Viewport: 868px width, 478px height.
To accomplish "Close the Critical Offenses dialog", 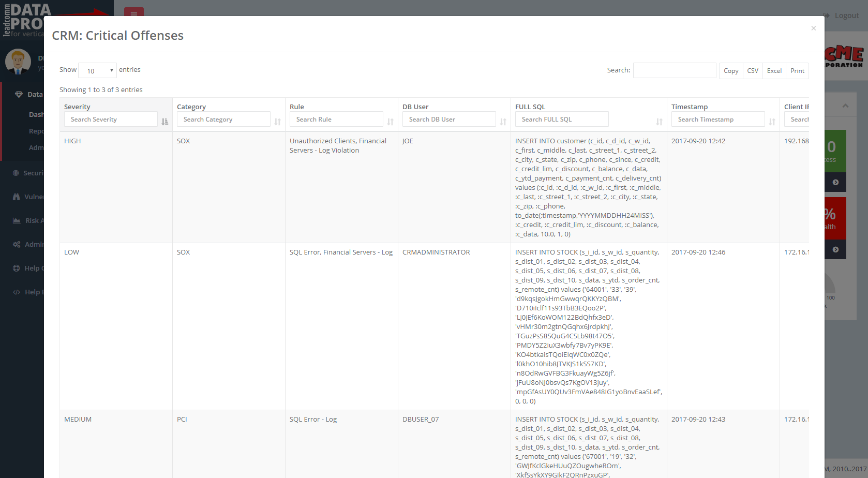I will [813, 28].
